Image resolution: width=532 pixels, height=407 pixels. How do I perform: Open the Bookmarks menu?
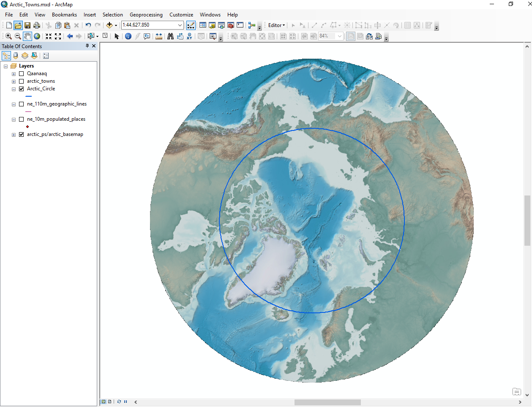64,15
